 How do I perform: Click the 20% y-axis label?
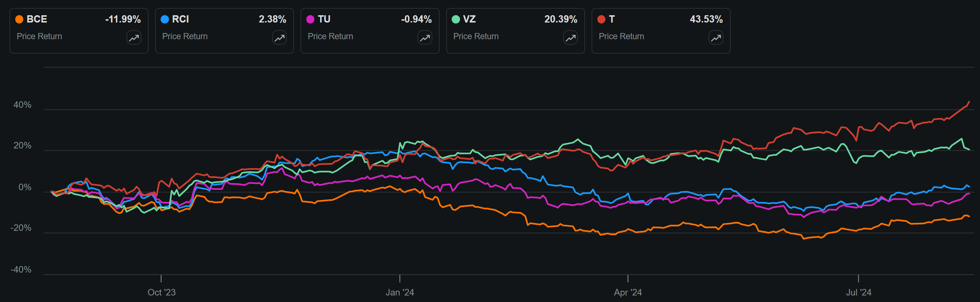(x=23, y=146)
